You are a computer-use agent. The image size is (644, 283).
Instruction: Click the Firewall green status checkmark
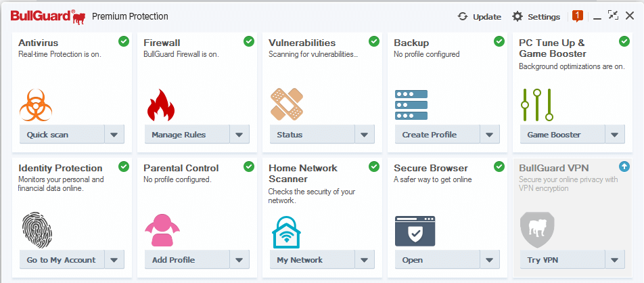tap(249, 41)
